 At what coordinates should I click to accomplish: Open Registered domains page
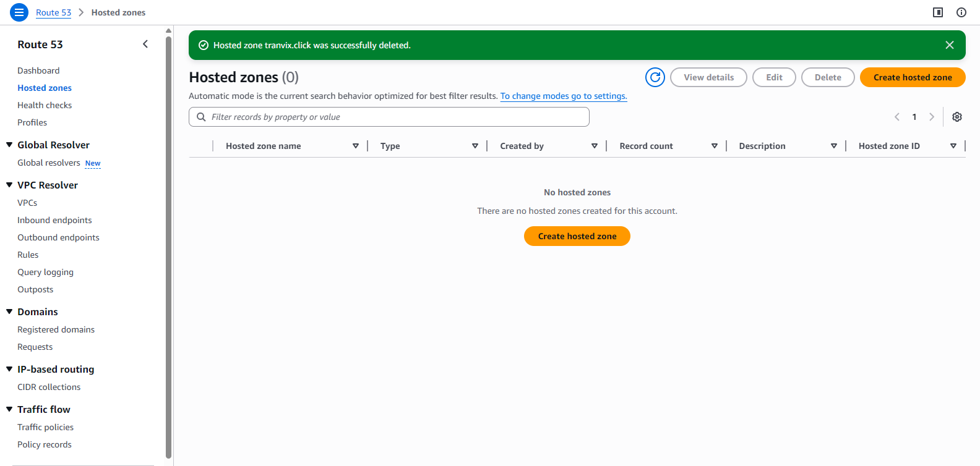tap(56, 329)
